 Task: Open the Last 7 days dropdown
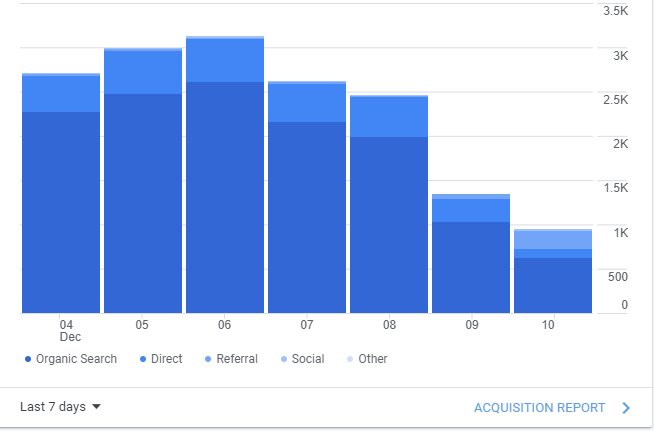[60, 407]
